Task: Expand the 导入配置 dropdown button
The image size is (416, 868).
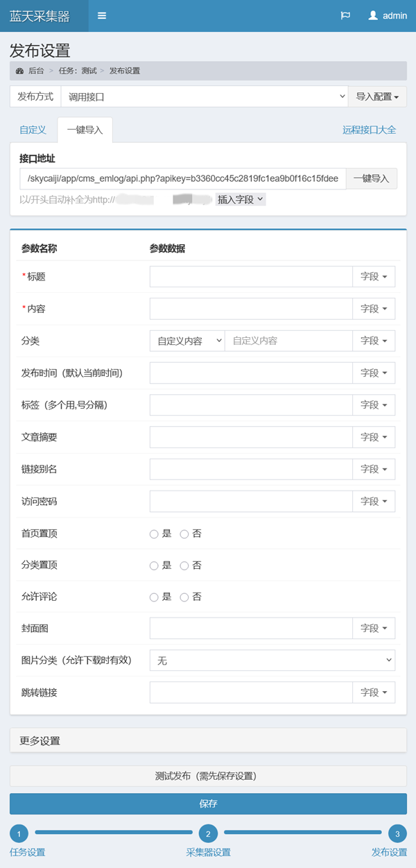Action: (x=377, y=97)
